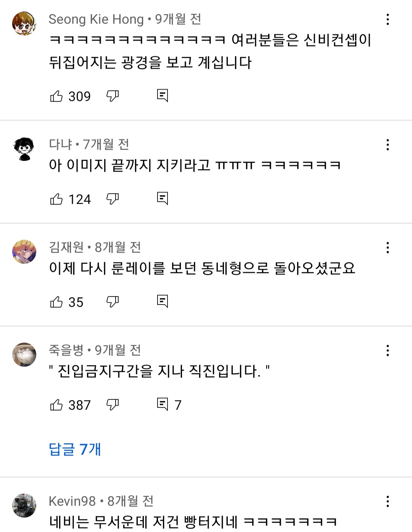Viewport: 412px width, 532px height.
Task: Open Kevin98's comment options menu
Action: point(388,502)
